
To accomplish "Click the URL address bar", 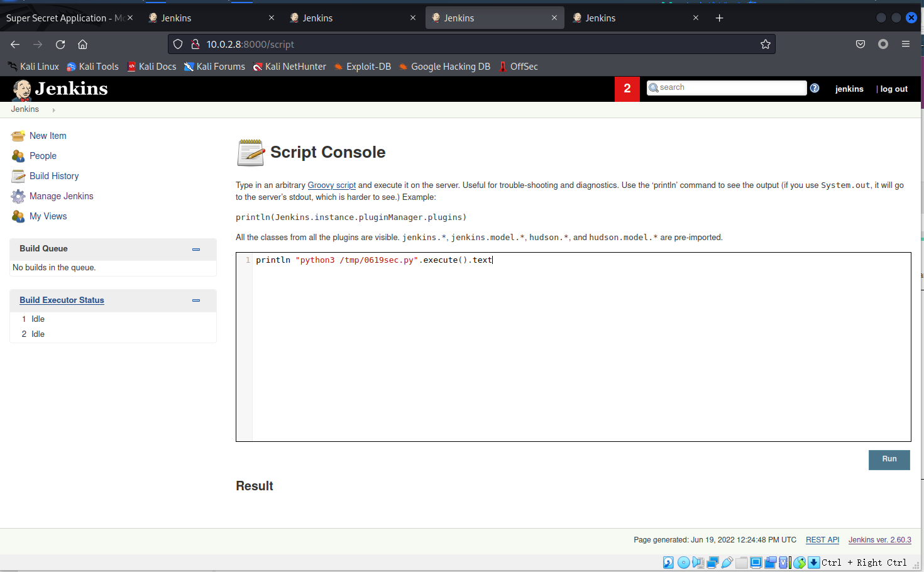I will click(471, 44).
